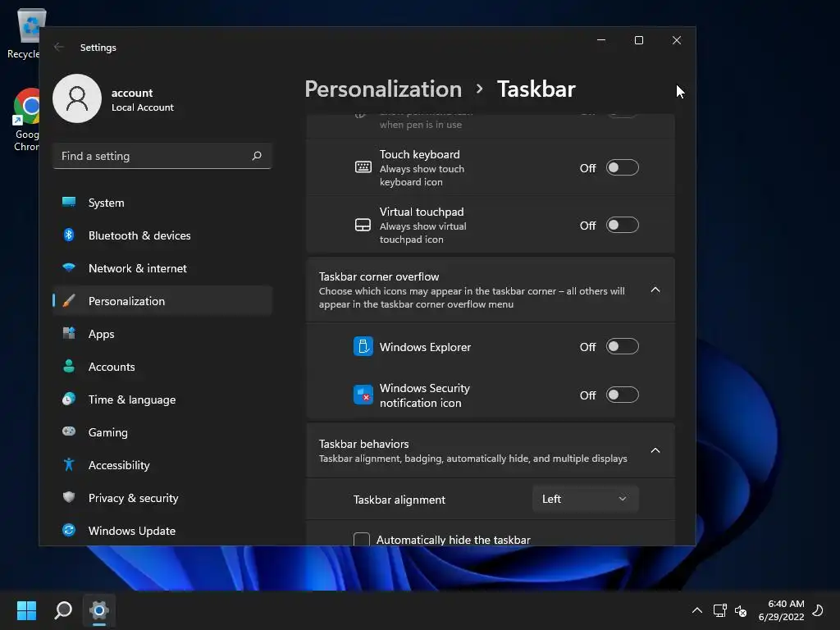Open Privacy & security settings
The height and width of the screenshot is (630, 840).
(x=162, y=498)
